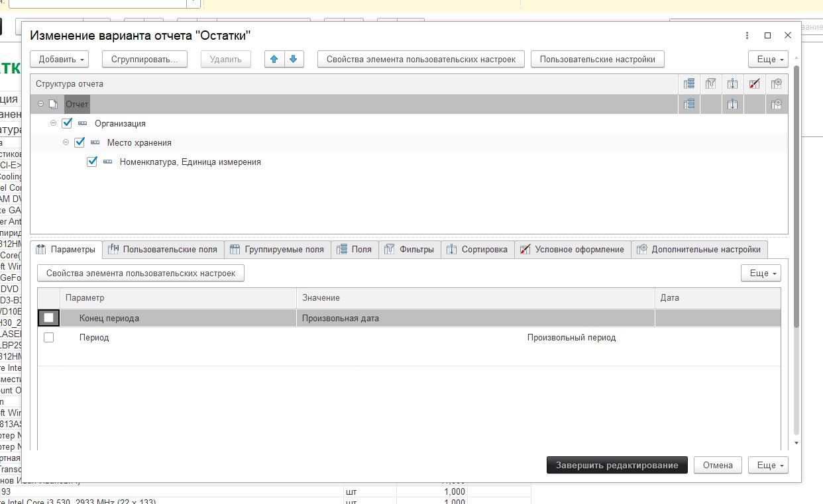Switch to the Фильтры tab
This screenshot has height=504, width=823.
(x=409, y=250)
